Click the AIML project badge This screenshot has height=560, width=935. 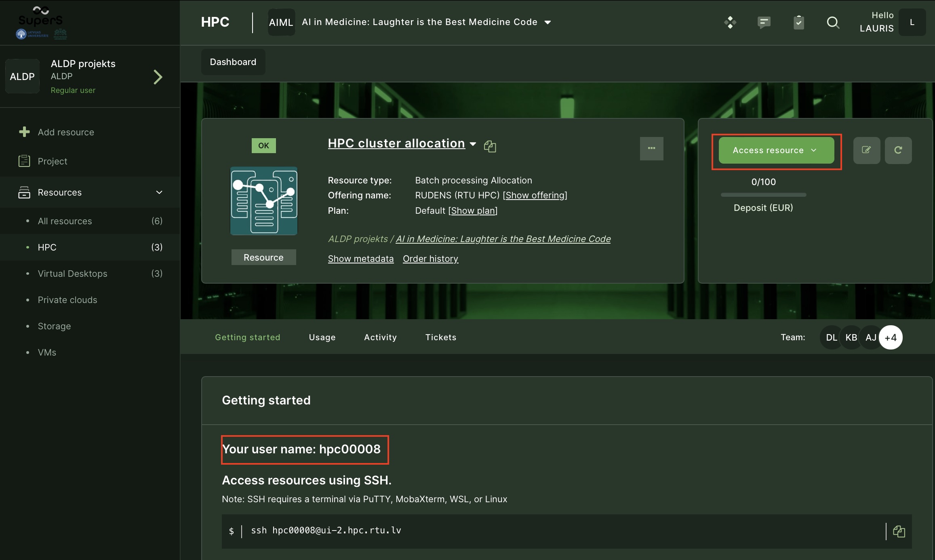281,22
